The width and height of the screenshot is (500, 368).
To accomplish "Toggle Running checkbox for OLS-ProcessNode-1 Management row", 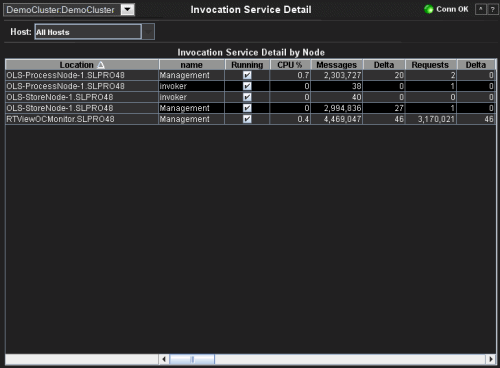I will [247, 75].
